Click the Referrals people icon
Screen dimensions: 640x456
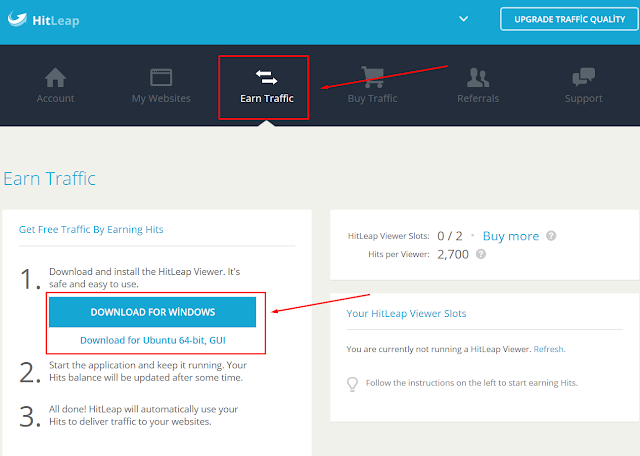478,78
